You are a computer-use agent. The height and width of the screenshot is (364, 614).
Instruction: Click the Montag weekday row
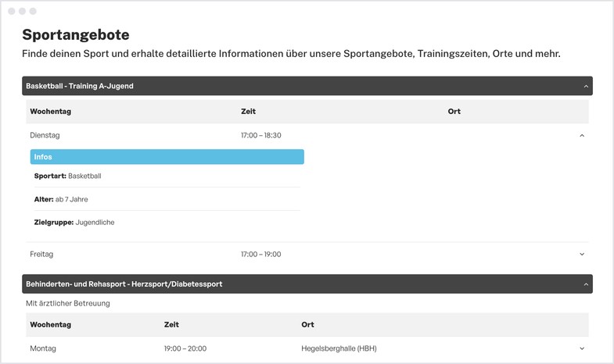(43, 348)
